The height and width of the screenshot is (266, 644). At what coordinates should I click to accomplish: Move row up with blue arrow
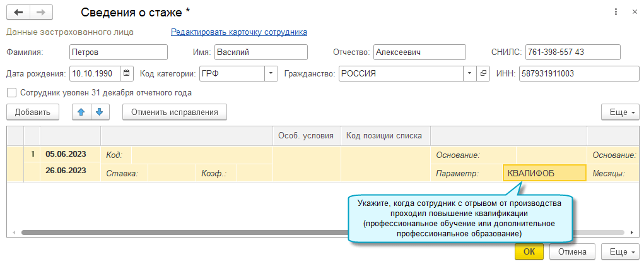pyautogui.click(x=81, y=112)
